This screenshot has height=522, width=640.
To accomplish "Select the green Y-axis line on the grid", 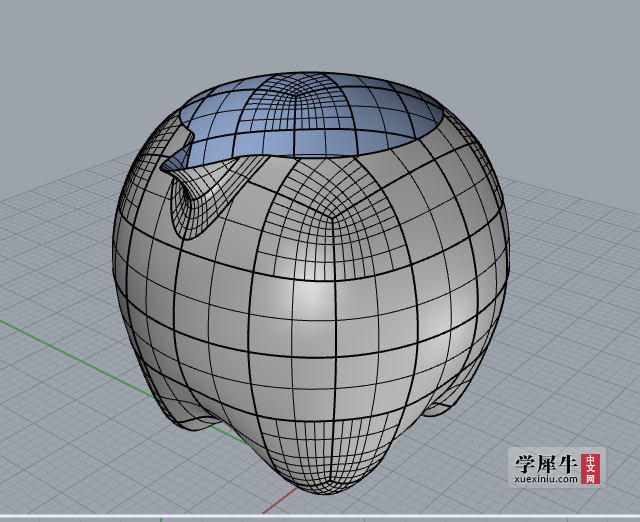I will click(78, 357).
